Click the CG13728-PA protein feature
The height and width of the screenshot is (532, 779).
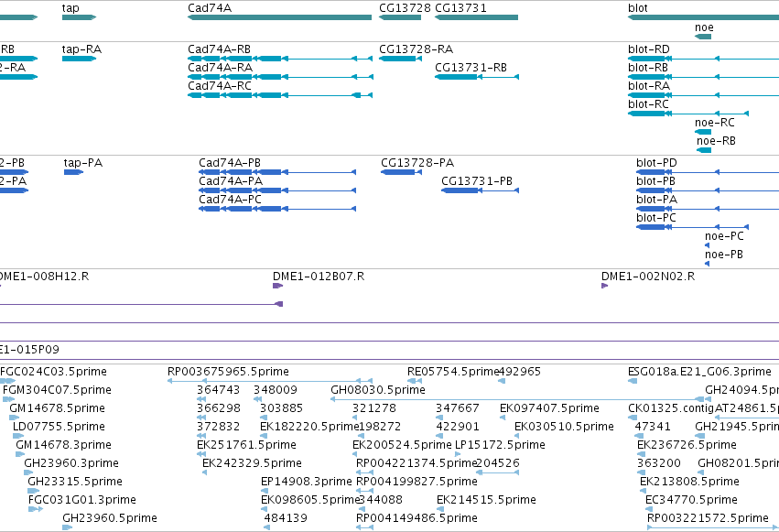point(400,172)
